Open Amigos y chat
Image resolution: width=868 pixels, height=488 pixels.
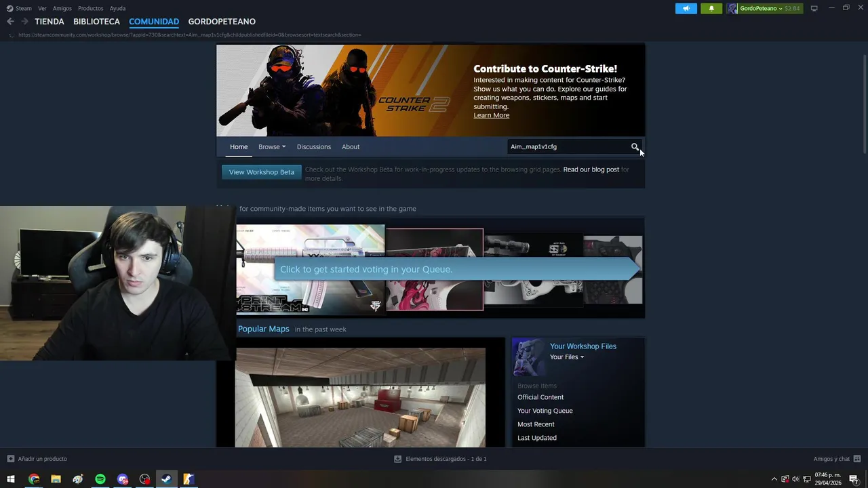(831, 459)
